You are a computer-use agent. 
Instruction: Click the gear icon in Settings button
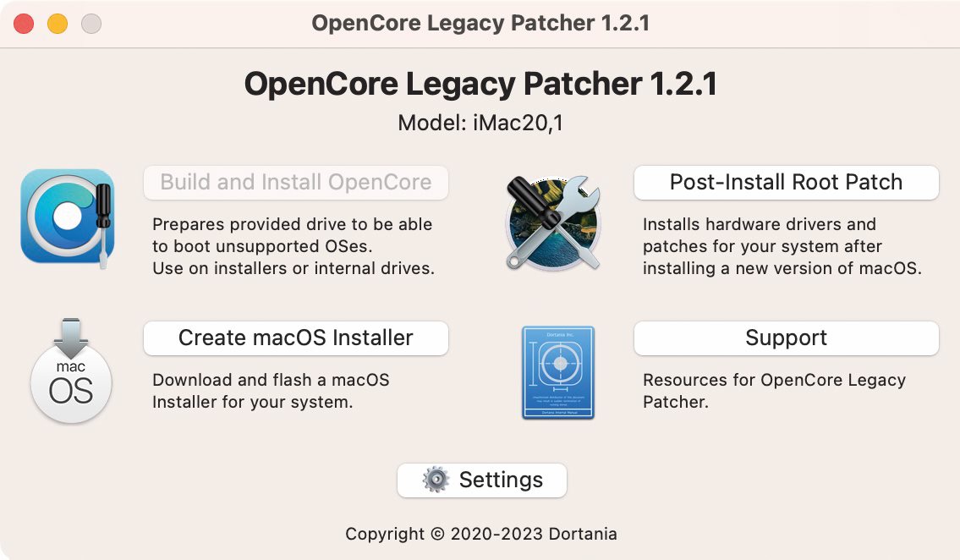(436, 480)
